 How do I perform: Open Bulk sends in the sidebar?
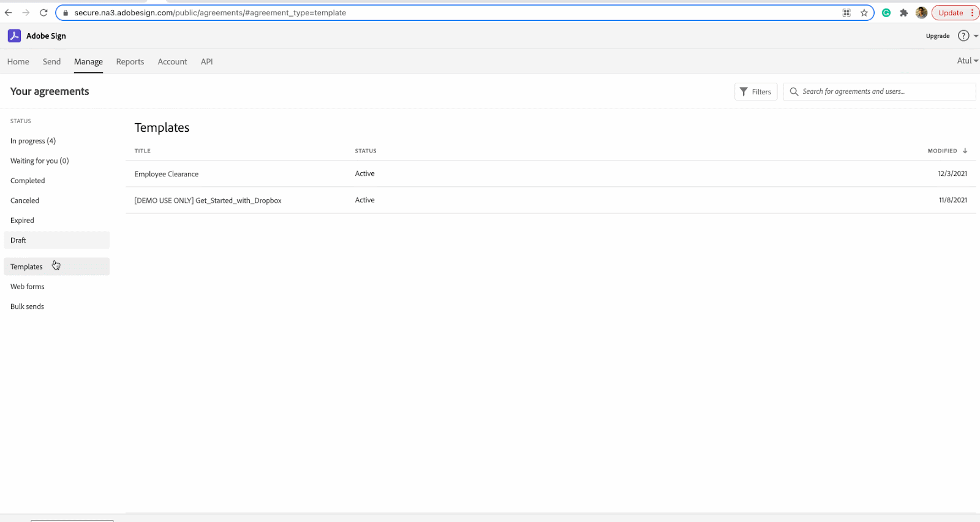click(x=27, y=306)
